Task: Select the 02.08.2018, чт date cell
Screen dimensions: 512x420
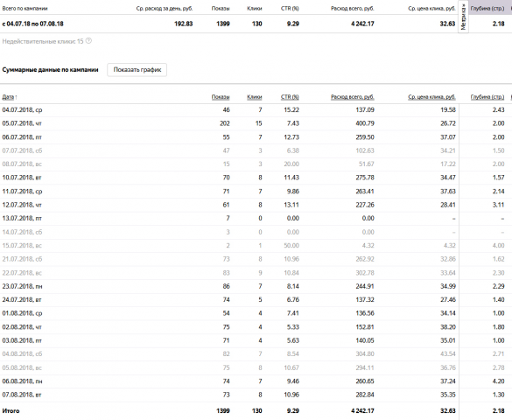Action: click(22, 327)
